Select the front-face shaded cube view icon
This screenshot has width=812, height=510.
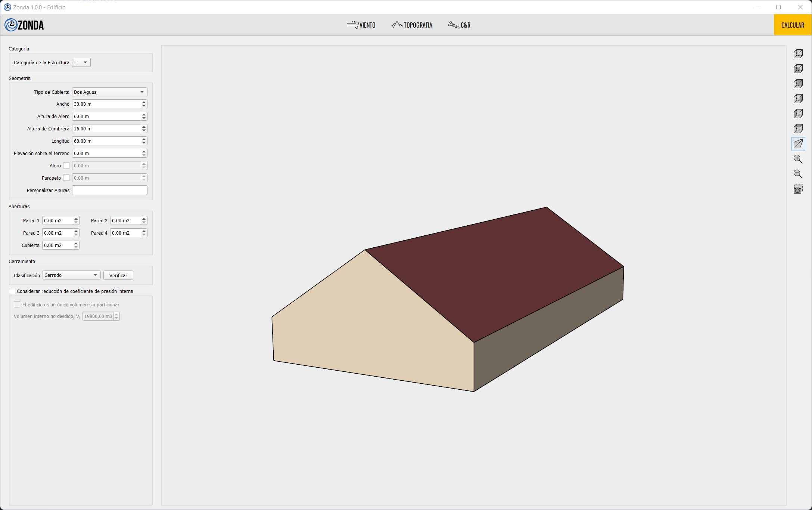pos(798,69)
